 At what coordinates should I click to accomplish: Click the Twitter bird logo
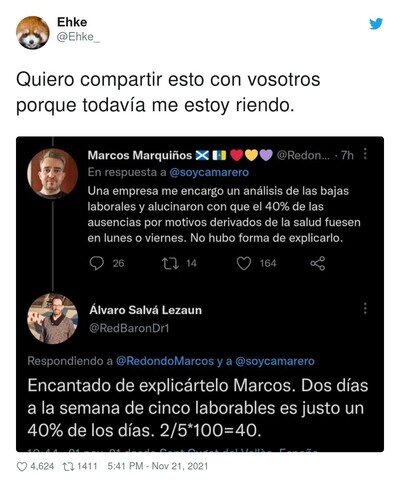click(x=376, y=24)
